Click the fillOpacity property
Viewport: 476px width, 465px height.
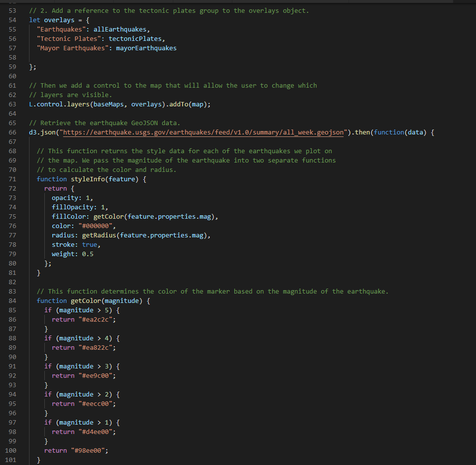pos(72,207)
